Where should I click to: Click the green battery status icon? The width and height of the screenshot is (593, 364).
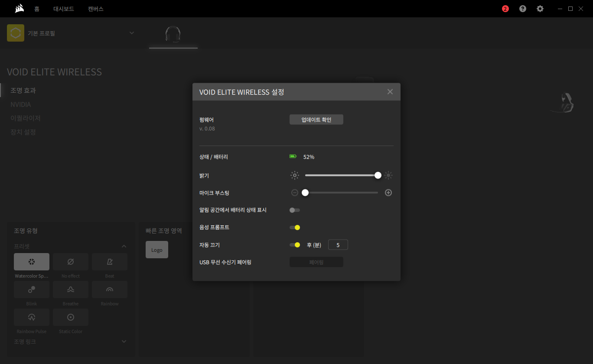pos(293,156)
